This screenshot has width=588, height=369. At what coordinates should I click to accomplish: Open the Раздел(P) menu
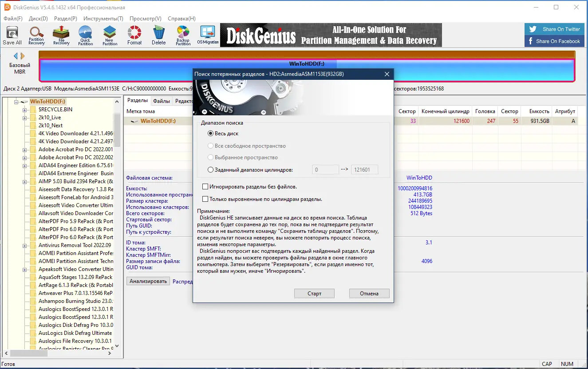point(66,19)
